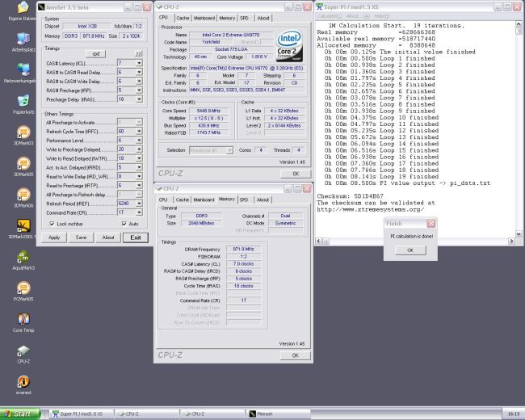Switch to Cache tab in upper CPU-Z
Image resolution: width=525 pixels, height=420 pixels.
[183, 18]
